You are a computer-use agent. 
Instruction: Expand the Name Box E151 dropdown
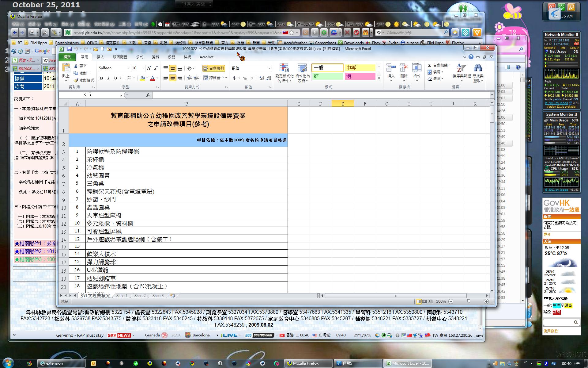click(x=121, y=95)
